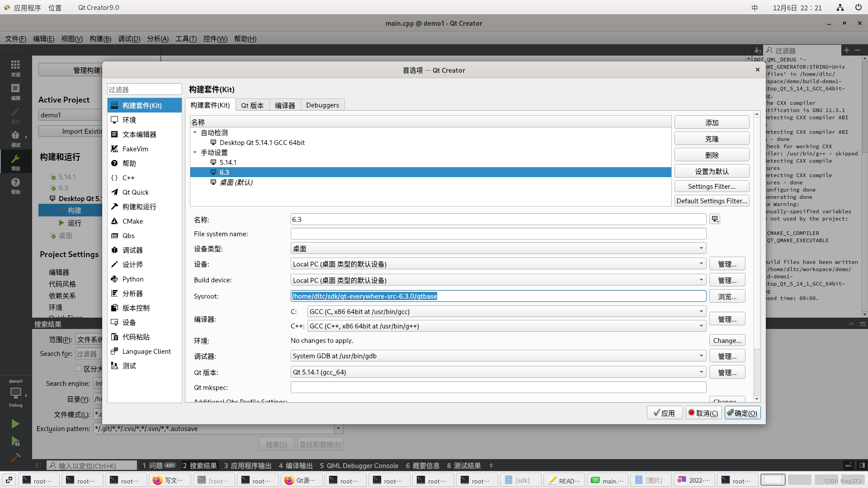Switch to the Debuggers tab
This screenshot has width=868, height=488.
[322, 105]
